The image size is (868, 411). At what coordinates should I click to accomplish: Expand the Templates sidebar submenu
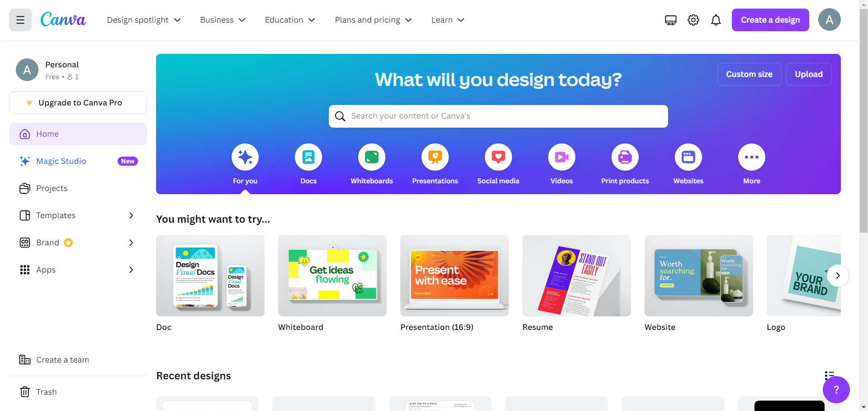point(131,215)
